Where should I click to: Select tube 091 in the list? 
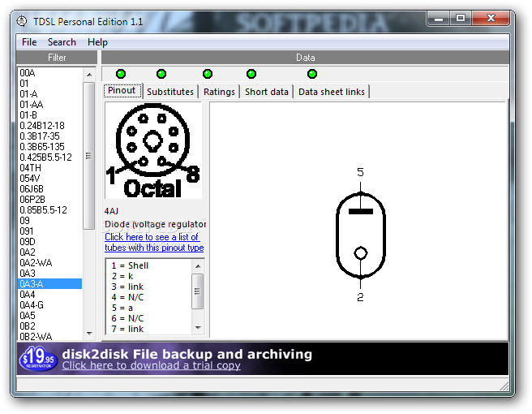point(50,231)
